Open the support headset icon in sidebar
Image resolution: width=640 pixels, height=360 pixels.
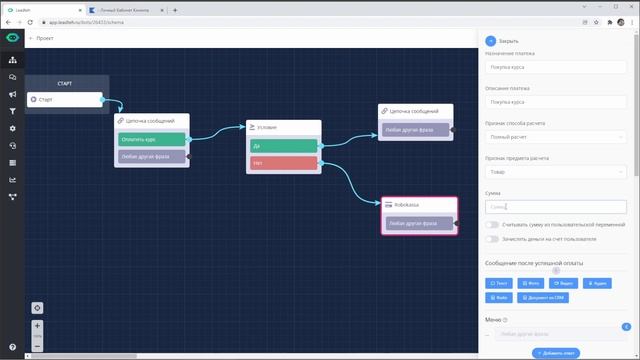pos(13,146)
